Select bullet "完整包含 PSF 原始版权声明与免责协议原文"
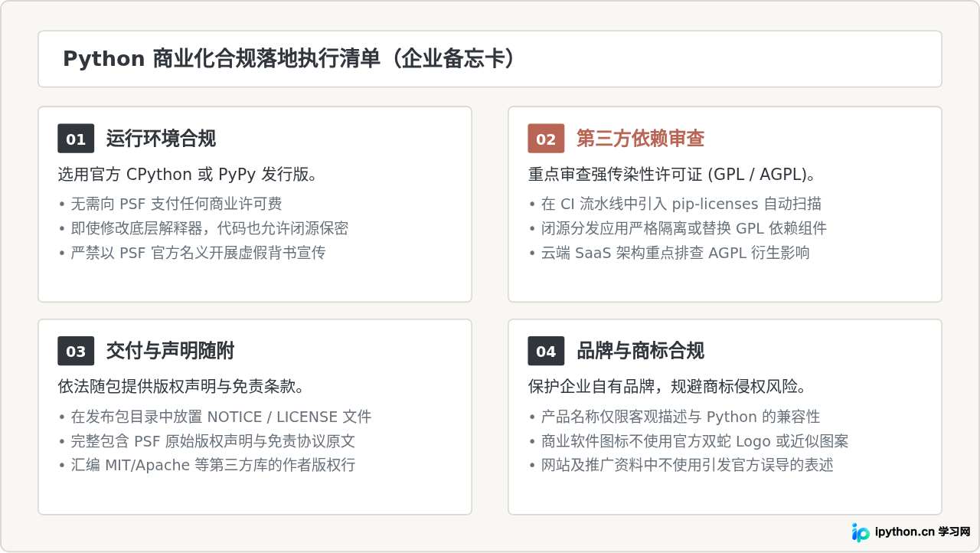Viewport: 980px width, 553px height. click(x=206, y=441)
